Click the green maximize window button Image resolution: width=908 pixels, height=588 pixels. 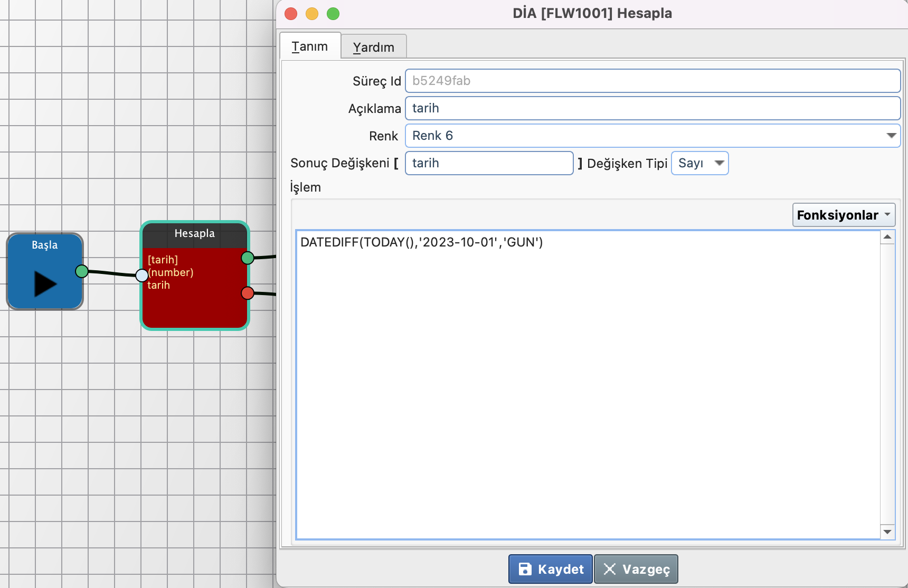333,14
